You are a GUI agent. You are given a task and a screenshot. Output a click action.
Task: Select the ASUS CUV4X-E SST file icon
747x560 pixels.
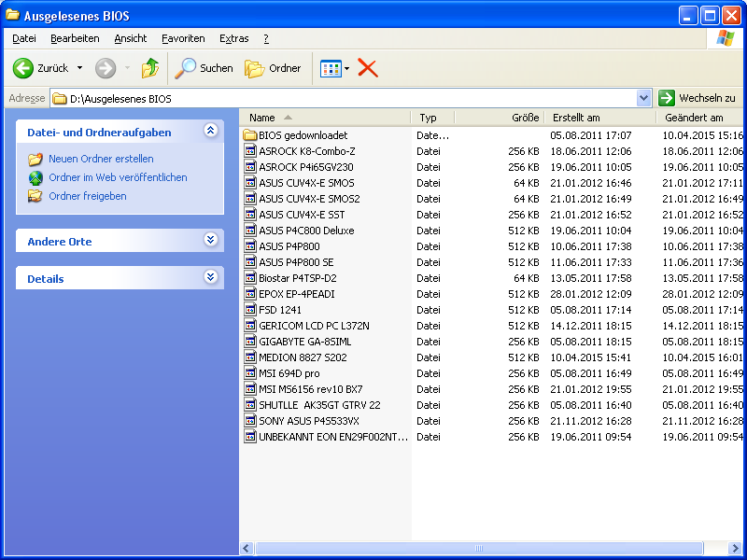tap(250, 215)
